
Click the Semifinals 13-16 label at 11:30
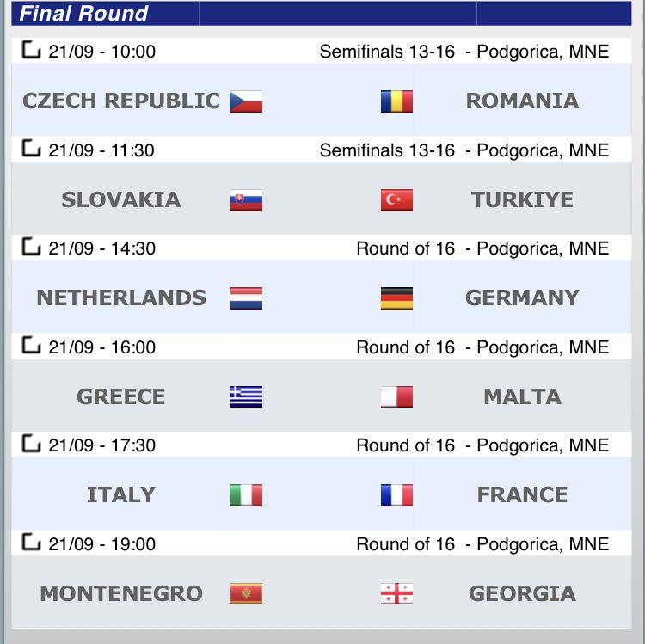tap(387, 150)
